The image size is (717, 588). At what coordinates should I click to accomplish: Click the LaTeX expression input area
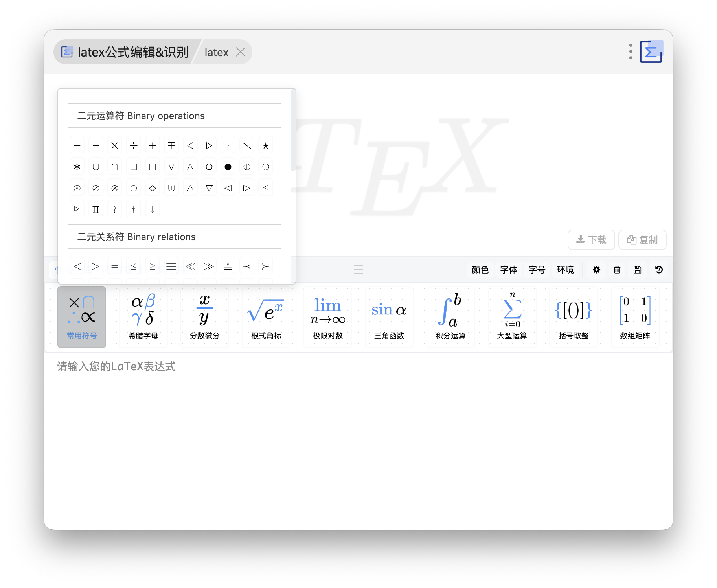click(358, 440)
